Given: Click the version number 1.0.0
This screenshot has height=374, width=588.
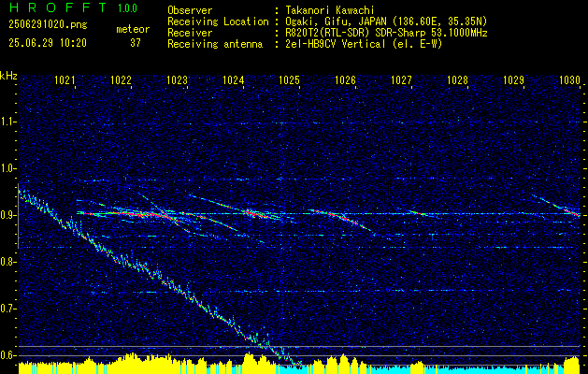Looking at the screenshot, I should tap(127, 7).
